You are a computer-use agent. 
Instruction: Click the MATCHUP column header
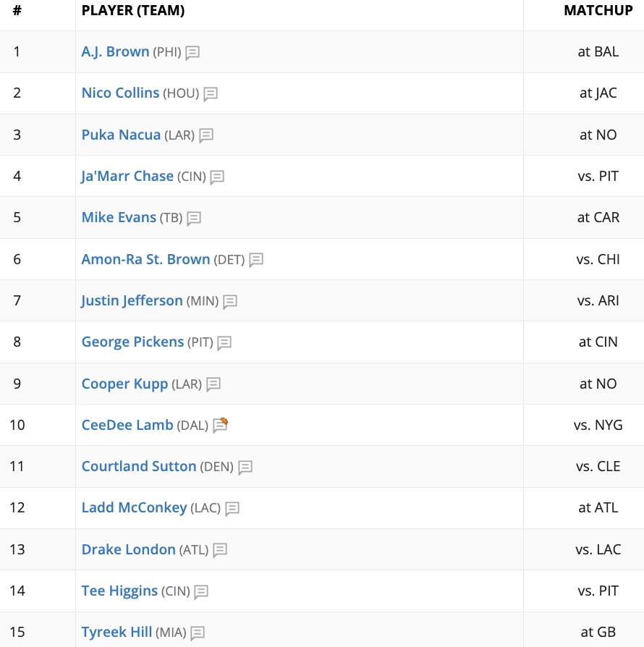click(598, 10)
